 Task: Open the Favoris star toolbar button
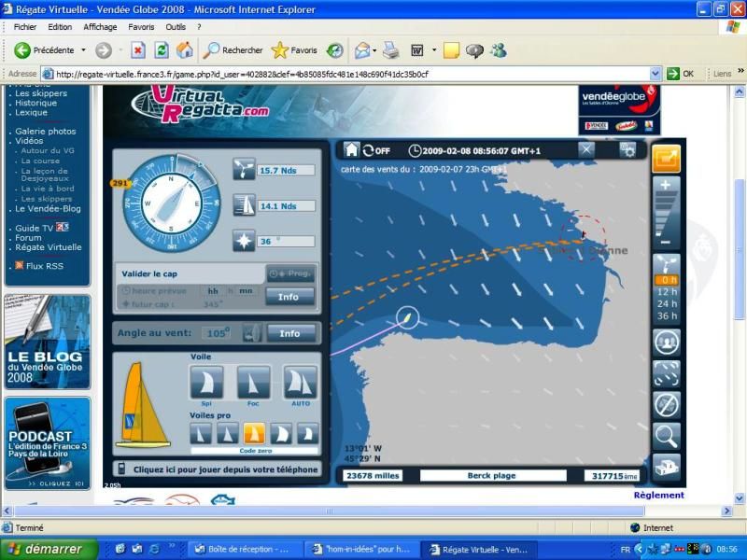tap(294, 50)
